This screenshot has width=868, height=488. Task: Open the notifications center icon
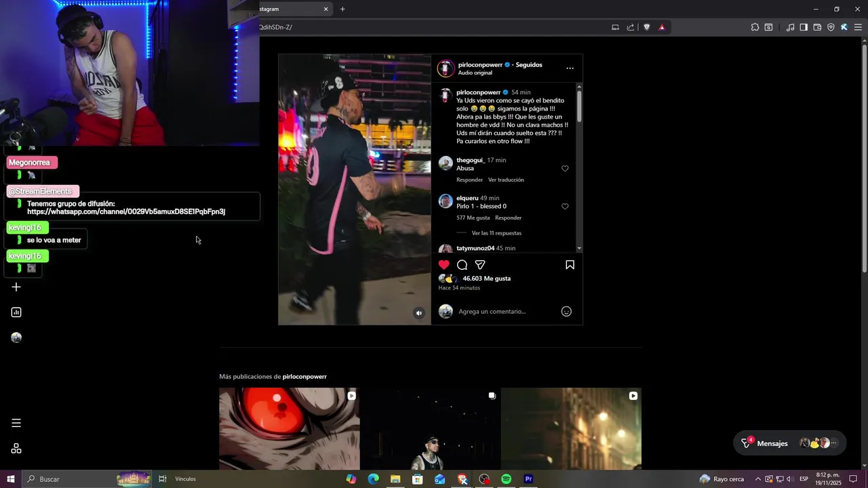coord(854,479)
